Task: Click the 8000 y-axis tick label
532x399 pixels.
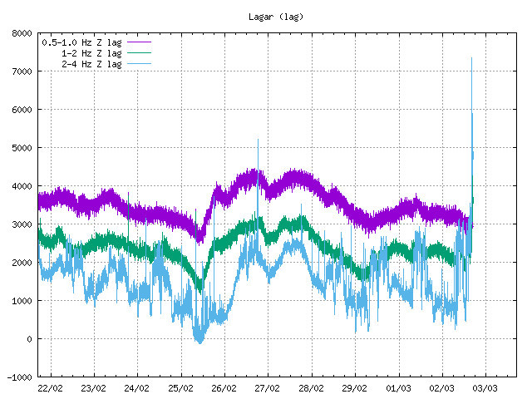Action: coord(22,33)
